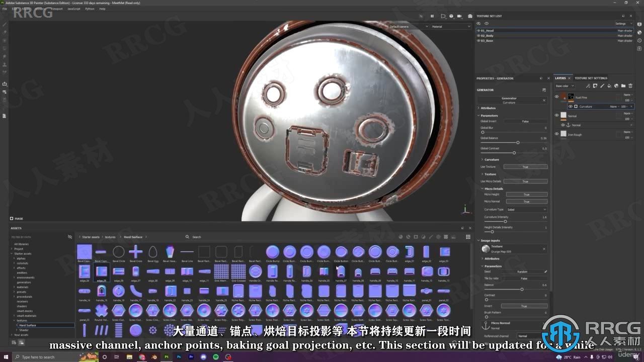Click the smart material icon in Layers
The width and height of the screenshot is (644, 362).
[x=616, y=86]
